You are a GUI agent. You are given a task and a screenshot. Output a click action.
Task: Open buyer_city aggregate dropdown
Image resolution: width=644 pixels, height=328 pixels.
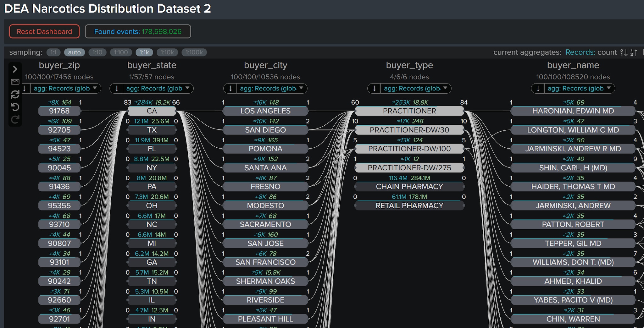(271, 89)
